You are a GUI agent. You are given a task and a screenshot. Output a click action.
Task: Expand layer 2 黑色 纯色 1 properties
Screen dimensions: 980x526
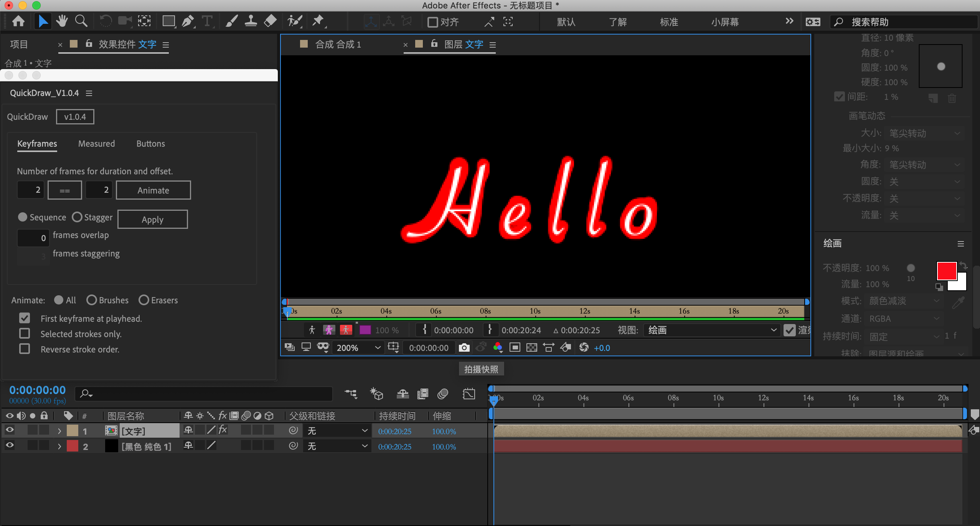59,447
